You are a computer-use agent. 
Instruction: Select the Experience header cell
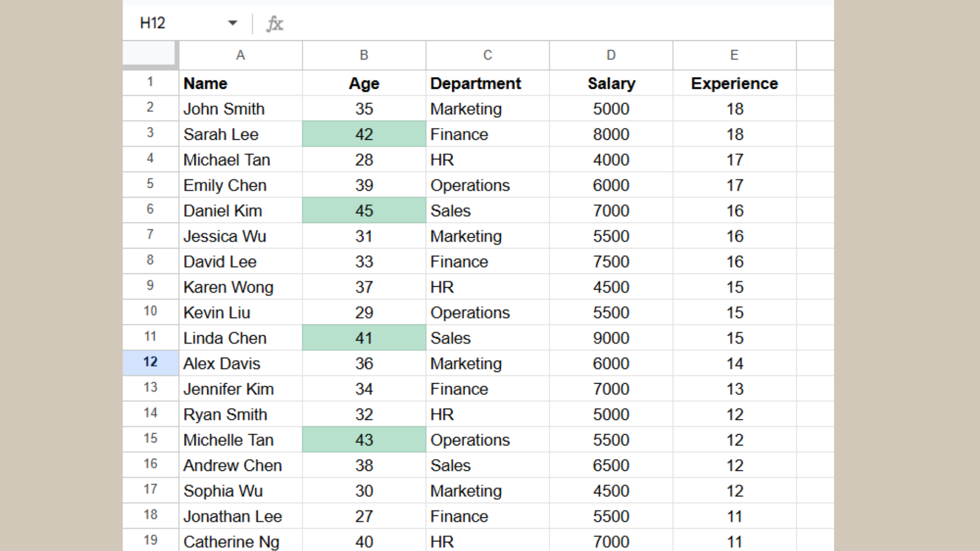(734, 83)
